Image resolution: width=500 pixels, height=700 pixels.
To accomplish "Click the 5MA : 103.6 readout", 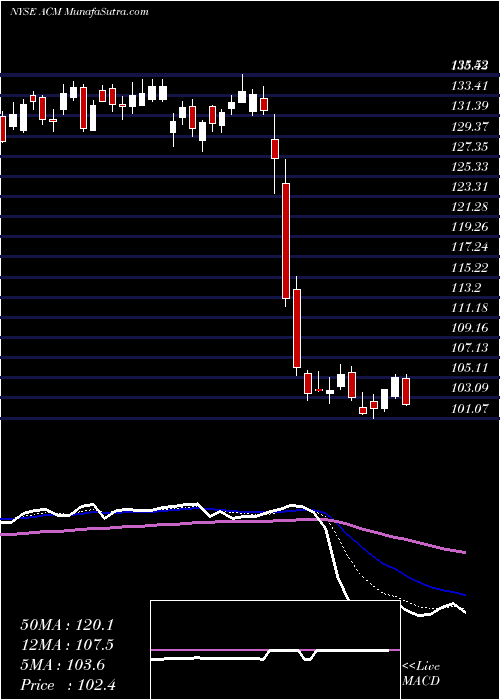I will click(x=62, y=665).
